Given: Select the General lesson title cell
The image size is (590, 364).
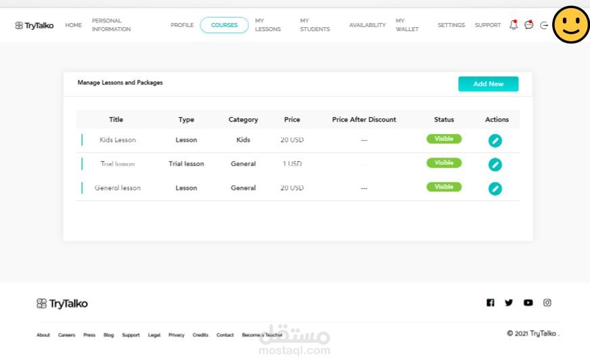Looking at the screenshot, I should click(118, 188).
